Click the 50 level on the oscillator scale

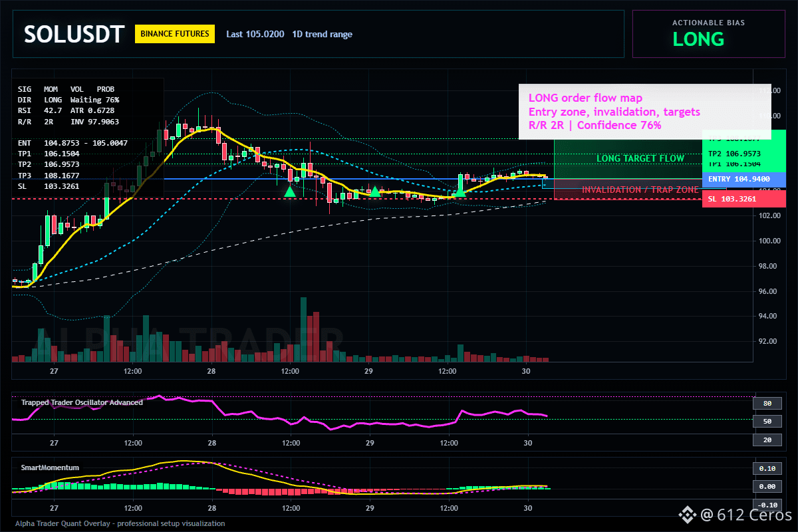(x=767, y=422)
